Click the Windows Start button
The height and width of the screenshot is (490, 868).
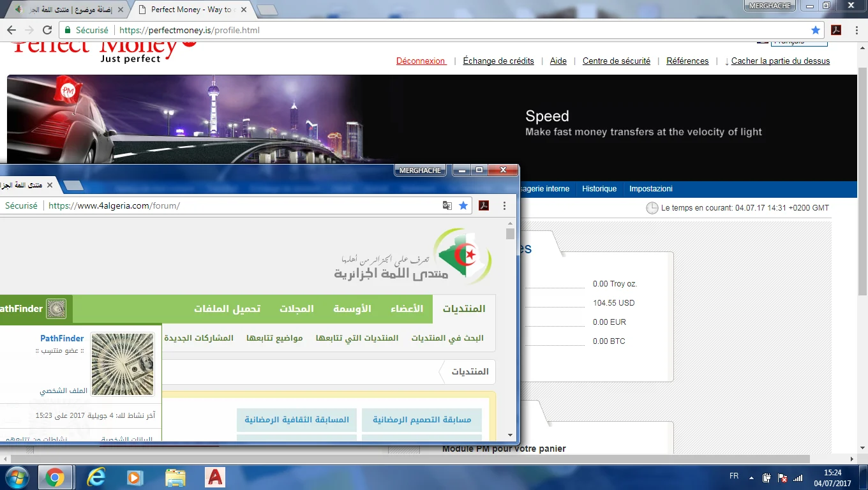(17, 477)
